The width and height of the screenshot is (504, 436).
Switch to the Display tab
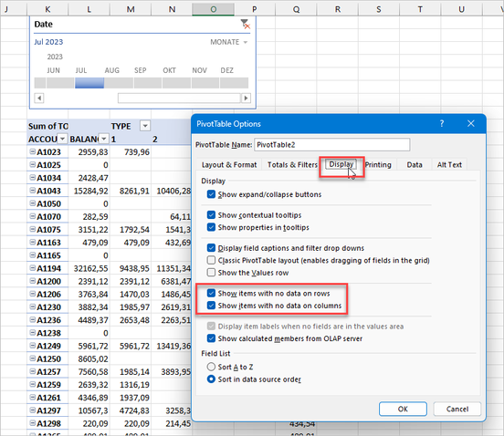[341, 164]
